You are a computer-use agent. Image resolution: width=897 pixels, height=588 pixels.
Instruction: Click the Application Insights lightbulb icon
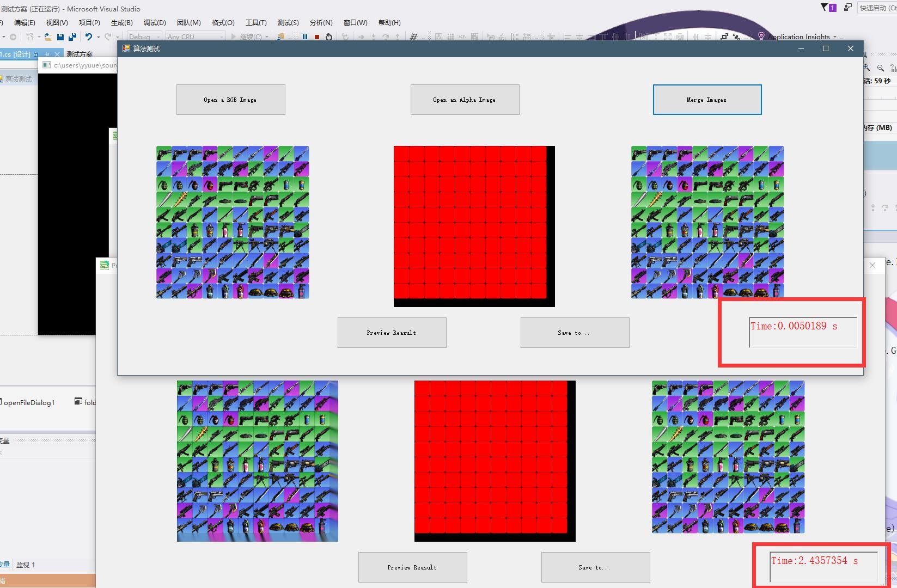[761, 36]
